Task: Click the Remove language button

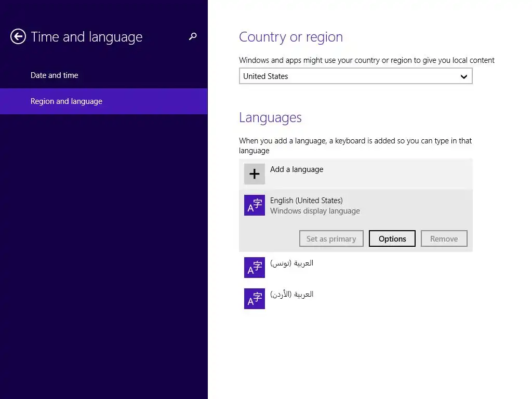Action: (x=444, y=239)
